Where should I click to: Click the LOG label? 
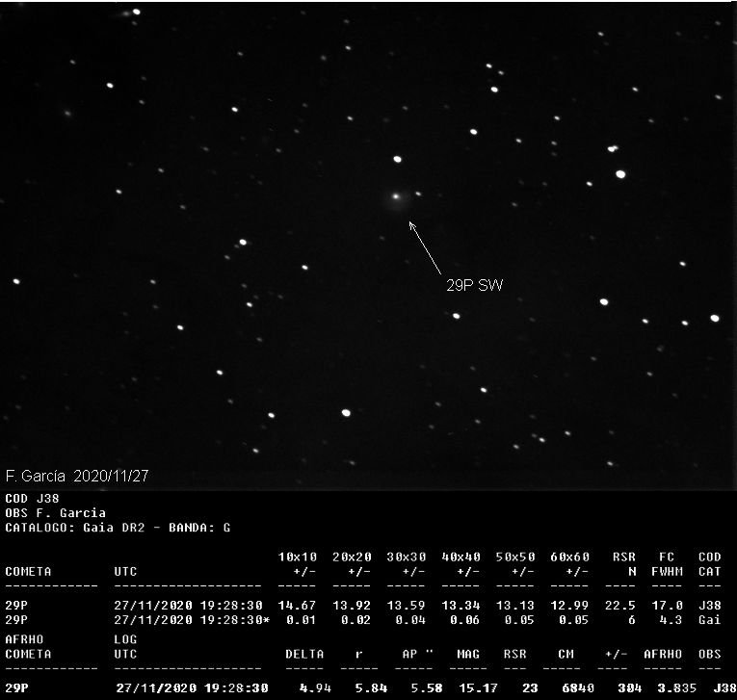point(125,639)
